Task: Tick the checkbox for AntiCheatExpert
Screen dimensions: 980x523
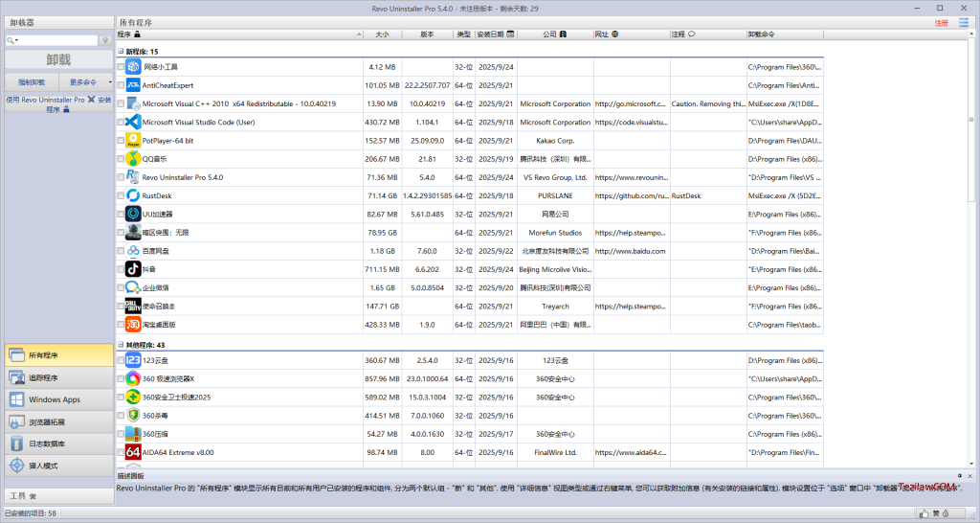Action: coord(121,85)
